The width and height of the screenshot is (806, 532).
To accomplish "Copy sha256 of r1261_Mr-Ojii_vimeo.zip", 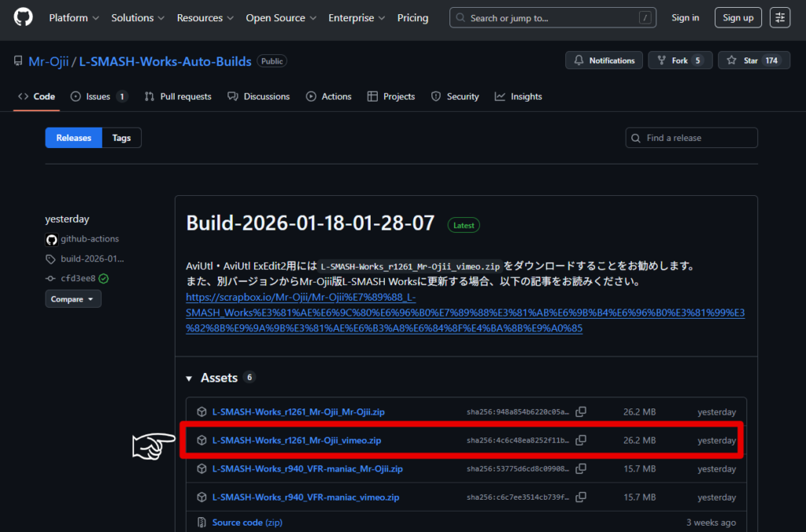I will point(581,441).
